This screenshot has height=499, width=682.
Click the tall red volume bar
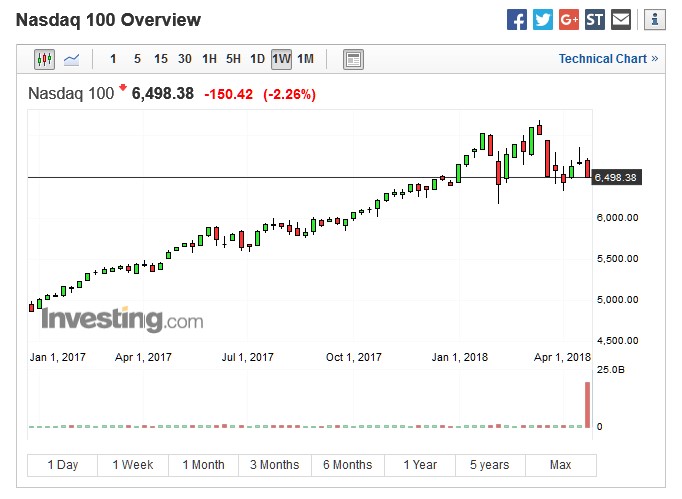(x=588, y=405)
